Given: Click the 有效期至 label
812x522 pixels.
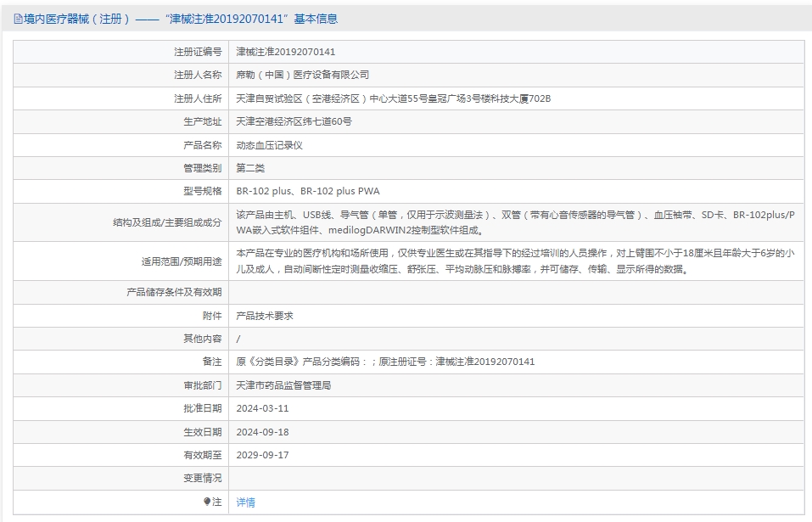Looking at the screenshot, I should [203, 455].
